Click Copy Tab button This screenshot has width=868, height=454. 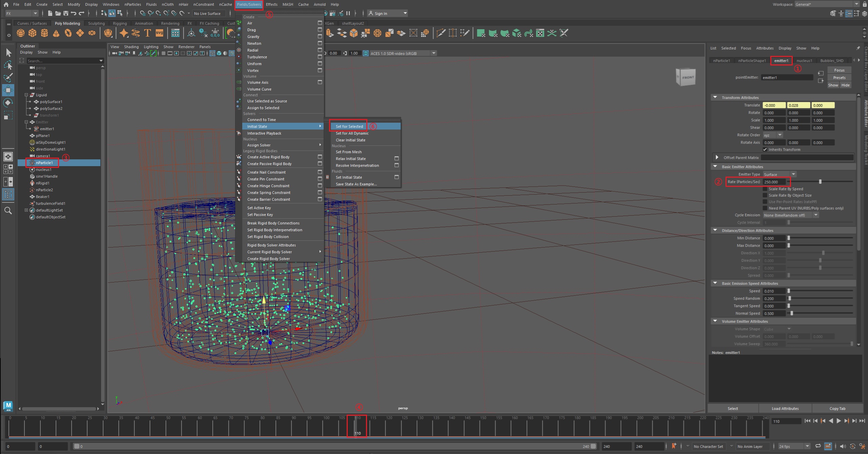837,409
